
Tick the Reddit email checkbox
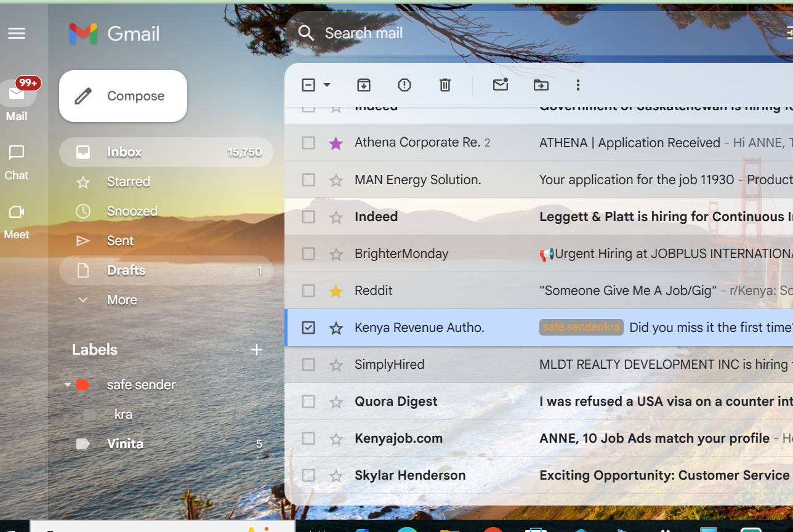pos(308,291)
